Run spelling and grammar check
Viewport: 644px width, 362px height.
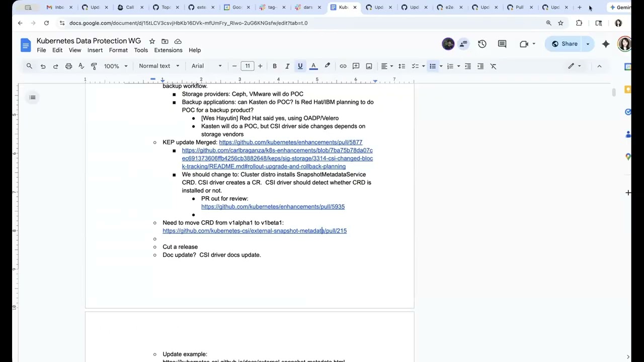[81, 66]
